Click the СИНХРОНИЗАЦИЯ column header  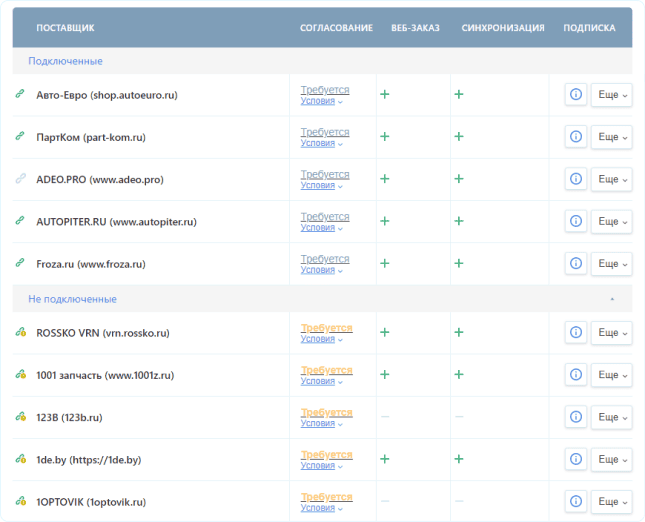[503, 28]
